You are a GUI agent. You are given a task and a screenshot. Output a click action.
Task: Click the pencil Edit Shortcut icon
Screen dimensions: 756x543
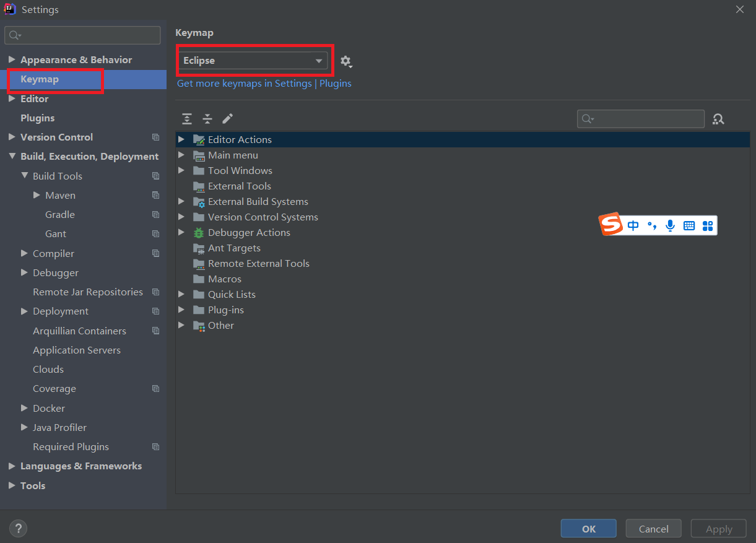pyautogui.click(x=227, y=118)
